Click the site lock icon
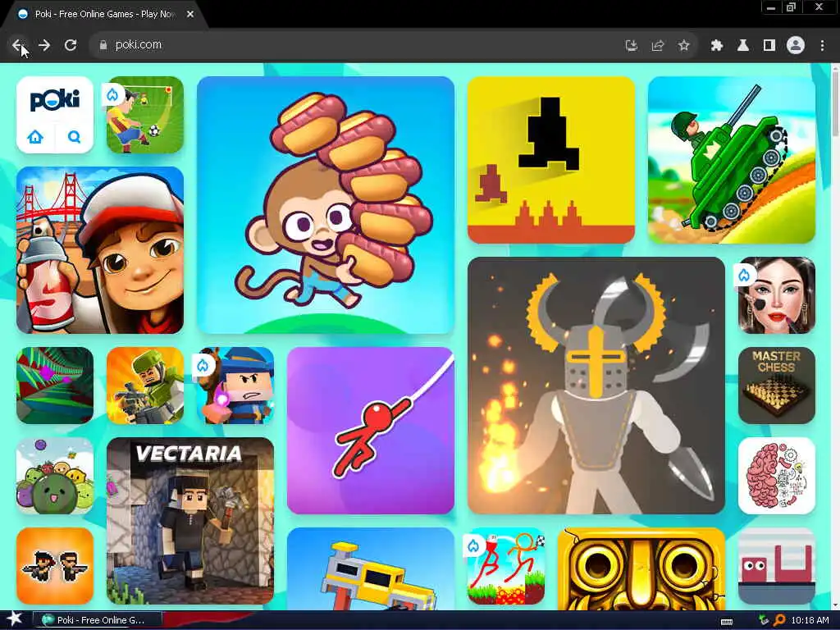Image resolution: width=840 pixels, height=630 pixels. pyautogui.click(x=103, y=45)
